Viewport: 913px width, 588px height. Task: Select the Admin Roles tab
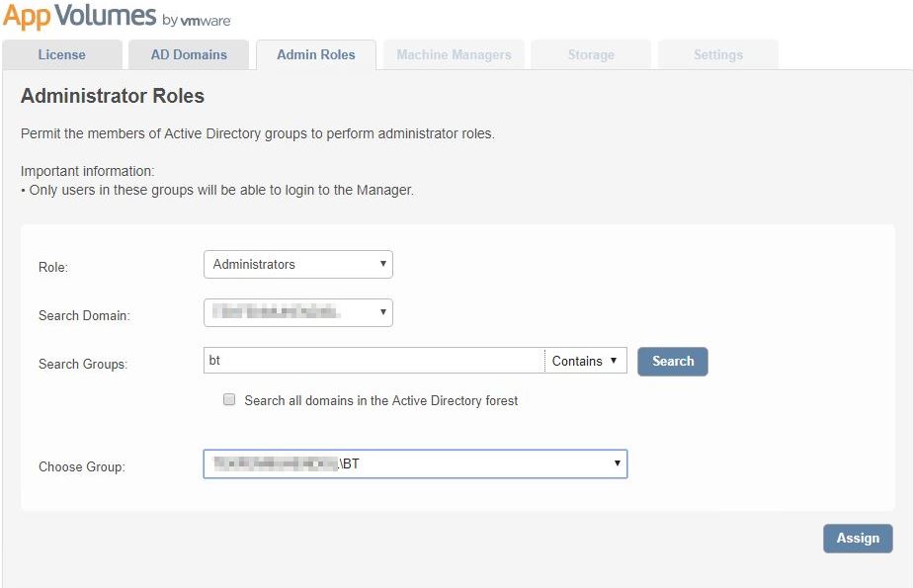(316, 54)
